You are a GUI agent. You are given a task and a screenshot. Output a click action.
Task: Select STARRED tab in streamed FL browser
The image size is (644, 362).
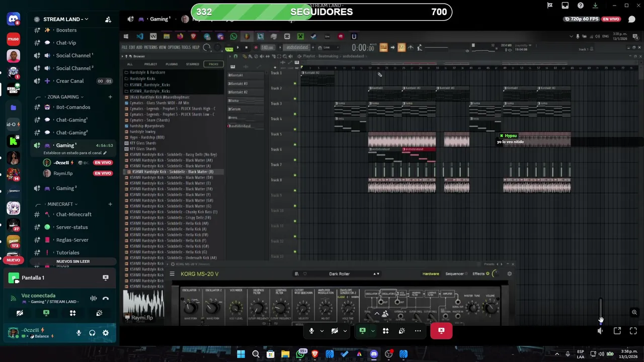pyautogui.click(x=192, y=64)
